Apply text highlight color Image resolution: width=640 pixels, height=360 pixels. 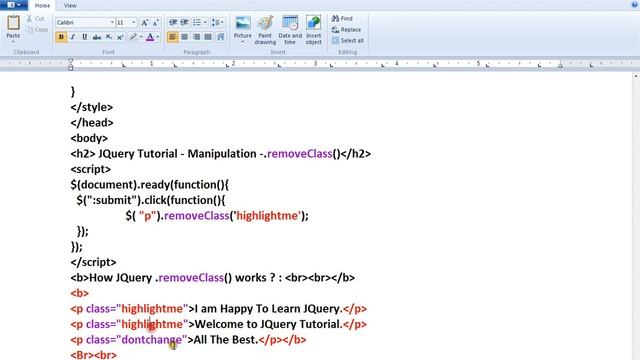pos(133,37)
